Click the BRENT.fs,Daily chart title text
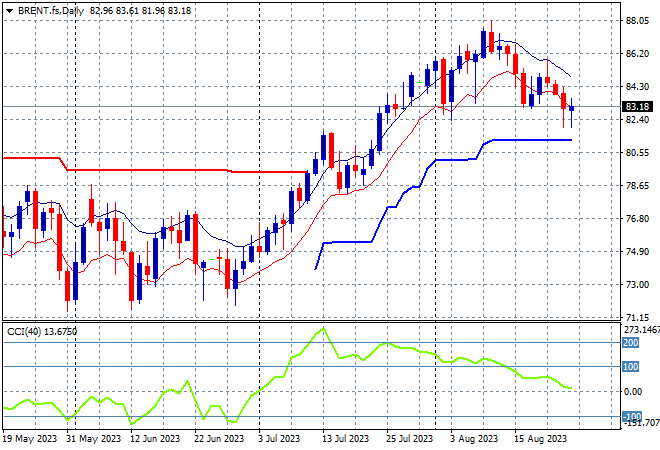 [x=51, y=11]
